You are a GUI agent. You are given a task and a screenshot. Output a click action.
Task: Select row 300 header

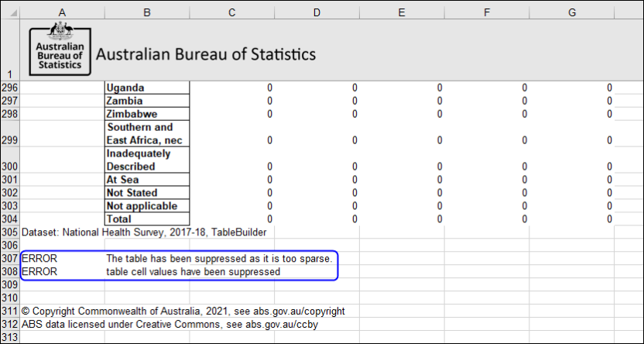10,160
